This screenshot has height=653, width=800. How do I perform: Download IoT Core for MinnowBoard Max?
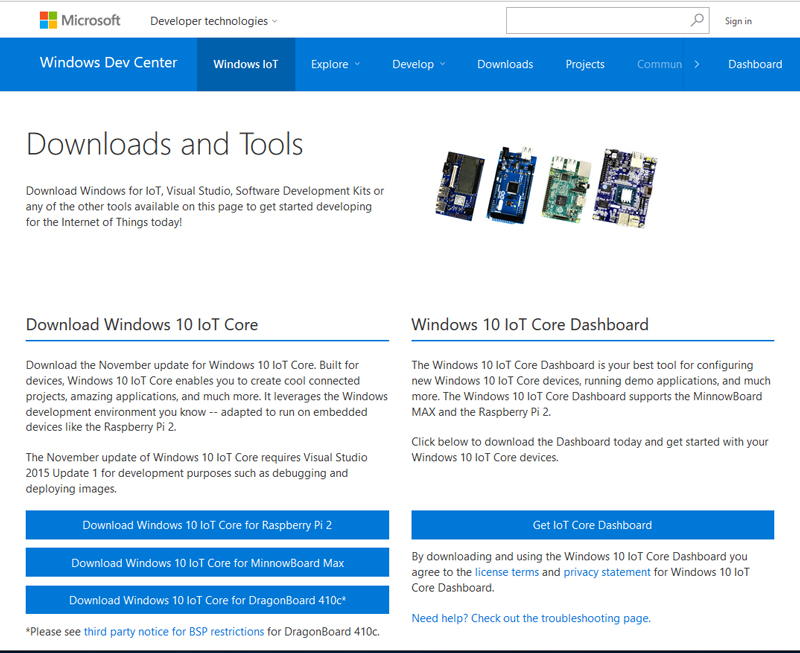(x=207, y=563)
